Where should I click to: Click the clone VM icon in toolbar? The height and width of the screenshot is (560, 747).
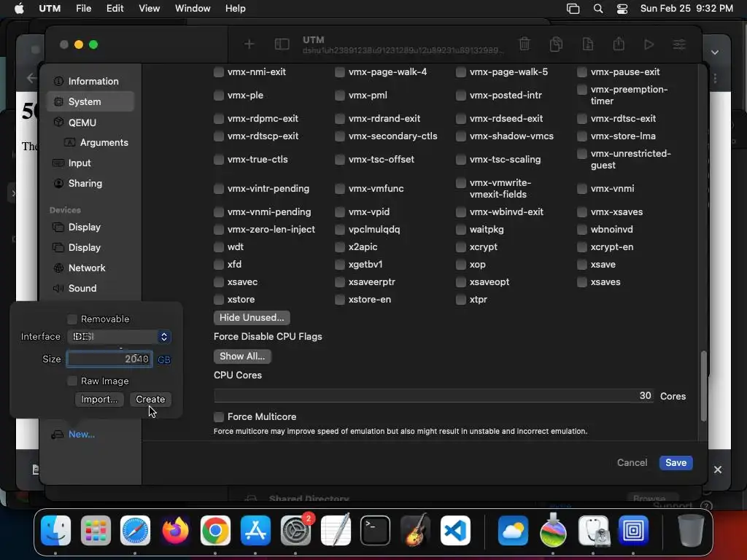[556, 44]
